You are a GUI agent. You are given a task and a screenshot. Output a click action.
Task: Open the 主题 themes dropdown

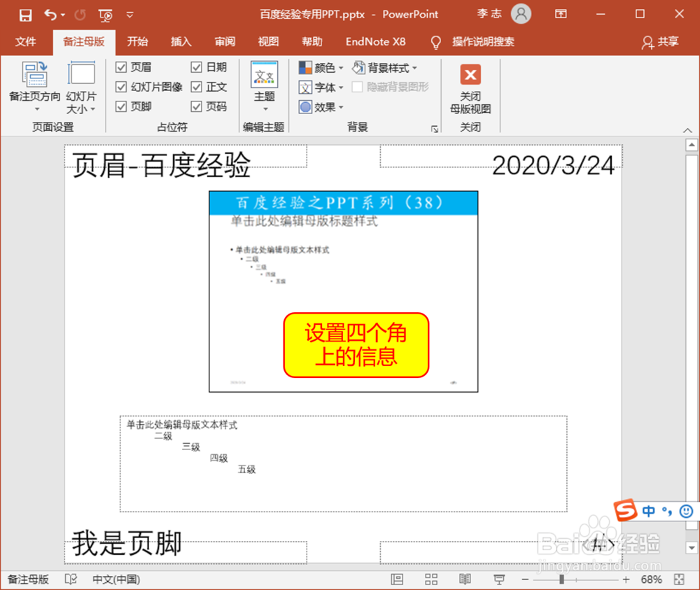pos(265,86)
